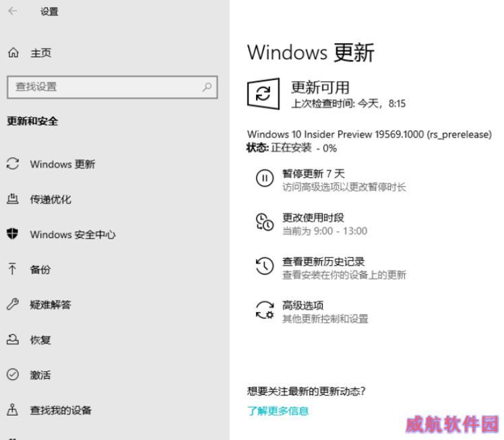Click the 当前为 9:00 - 13:00 text

(x=325, y=230)
